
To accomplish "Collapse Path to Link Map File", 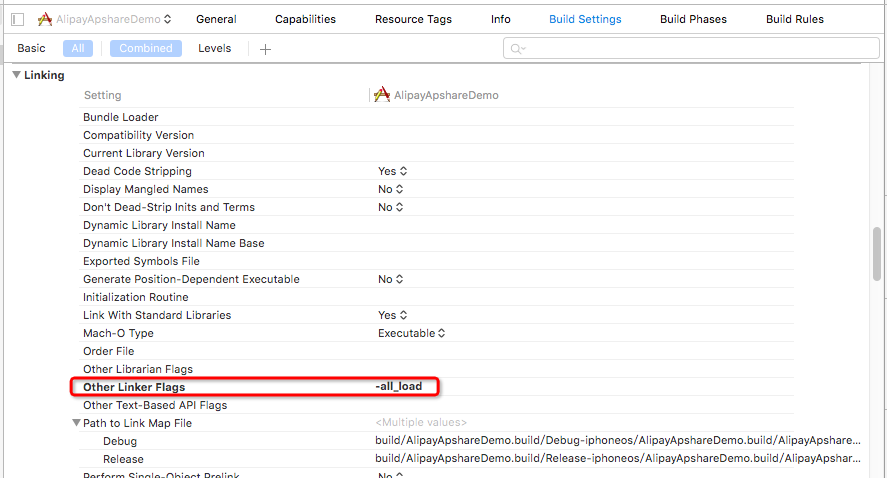I will 76,423.
